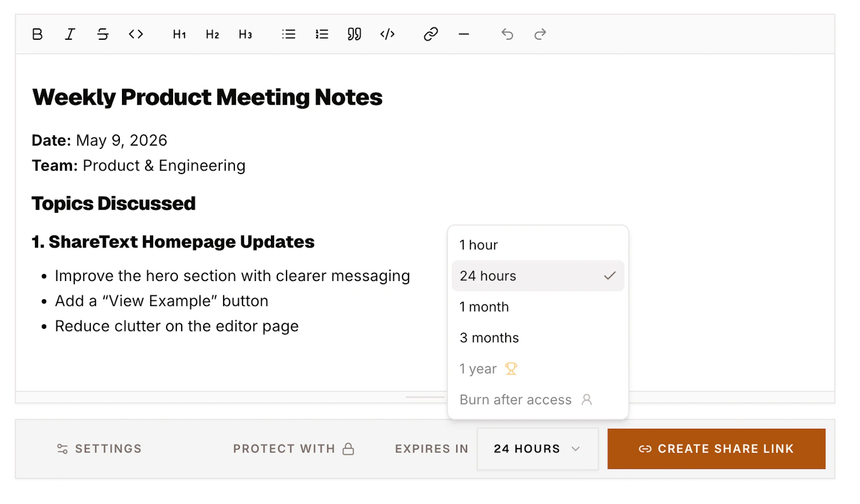
Task: Open the 24 HOURS expiry dropdown
Action: click(x=537, y=449)
